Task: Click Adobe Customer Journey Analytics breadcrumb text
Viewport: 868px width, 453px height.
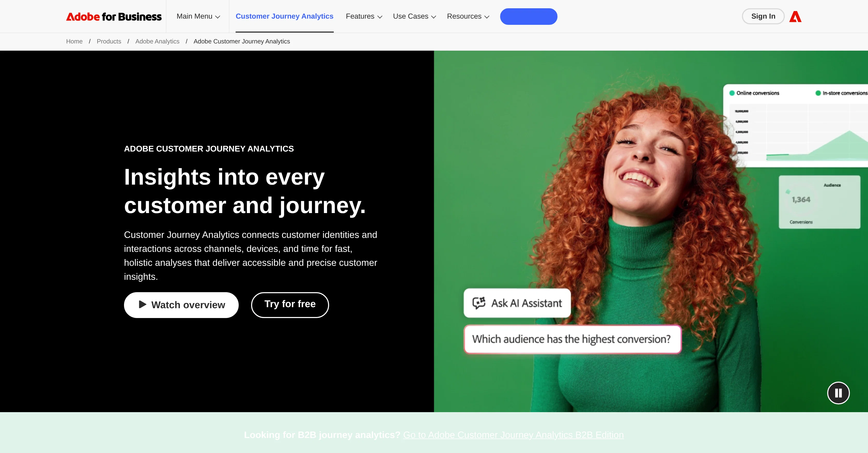Action: [242, 41]
